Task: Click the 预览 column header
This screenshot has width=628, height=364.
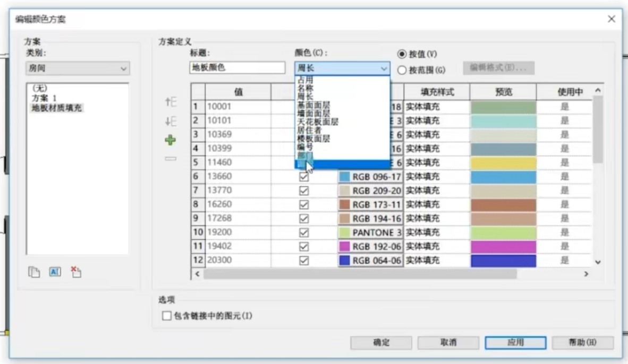Action: 504,92
